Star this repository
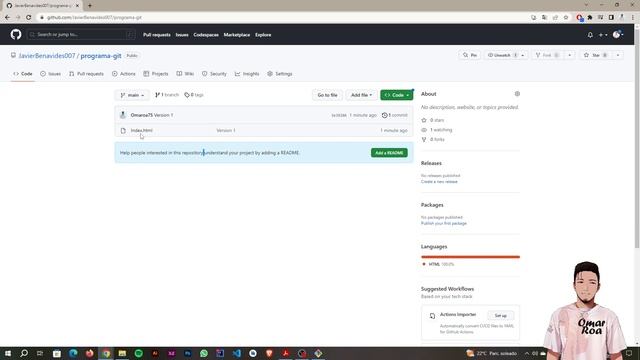 (596, 55)
